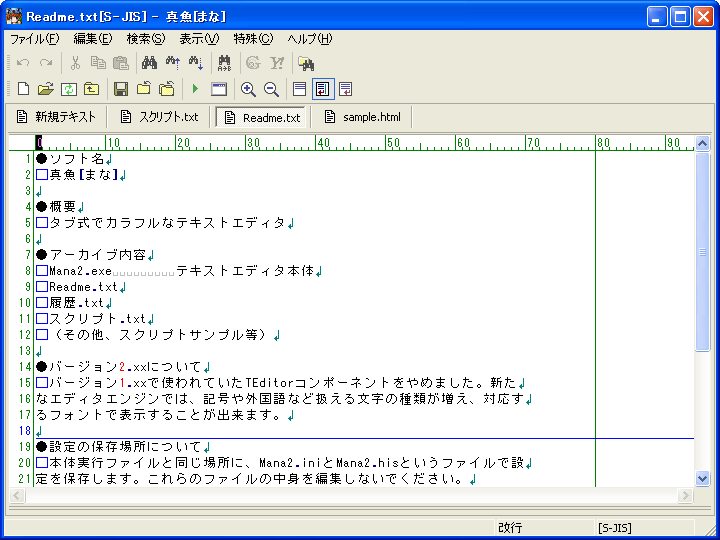The width and height of the screenshot is (720, 540).
Task: Click line number 18 in the gutter
Action: coord(25,431)
